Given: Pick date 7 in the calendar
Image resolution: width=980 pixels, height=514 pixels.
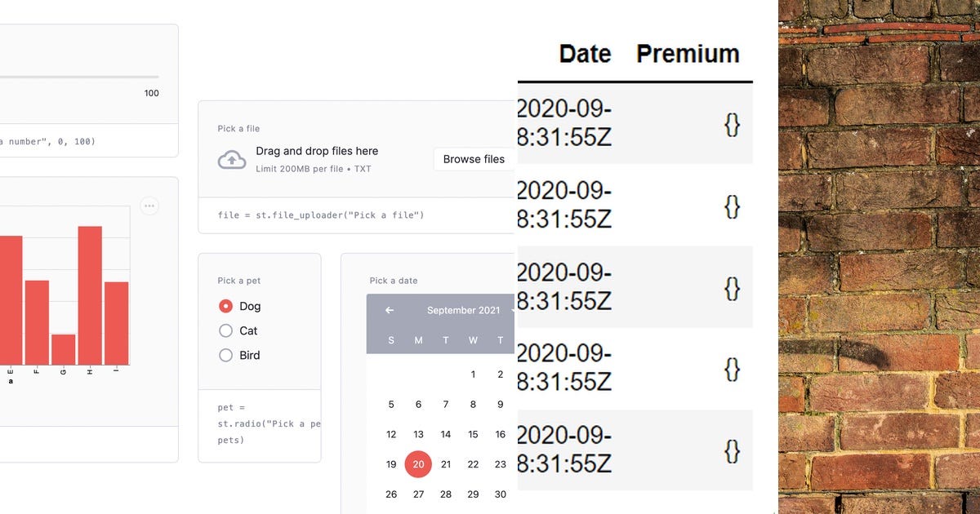Looking at the screenshot, I should [x=446, y=405].
